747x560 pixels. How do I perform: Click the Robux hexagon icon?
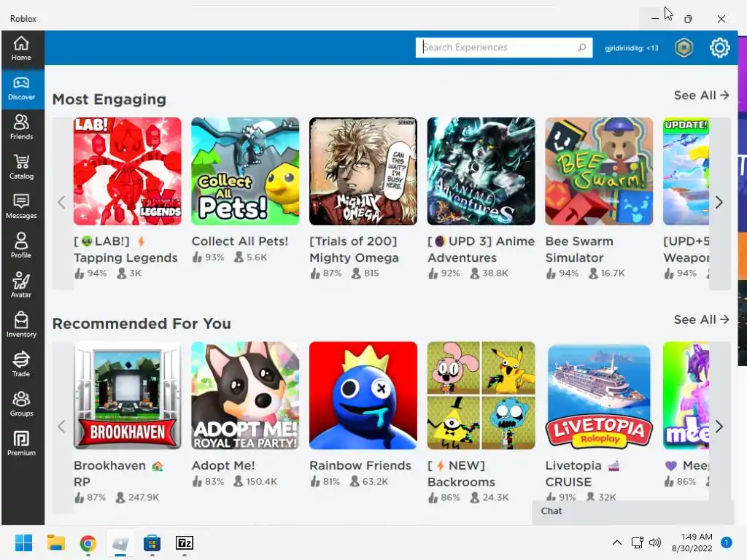[684, 47]
